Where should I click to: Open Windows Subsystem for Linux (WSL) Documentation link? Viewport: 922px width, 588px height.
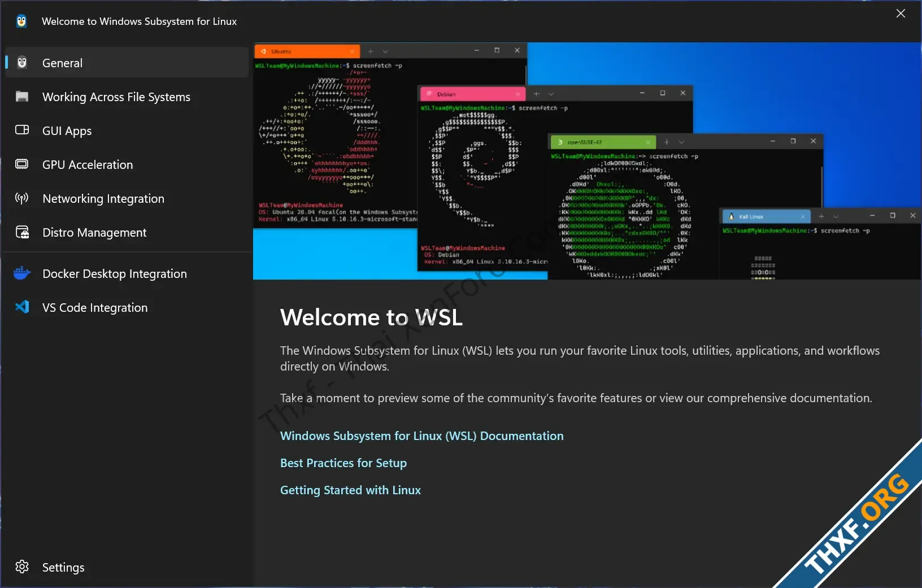[x=422, y=436]
